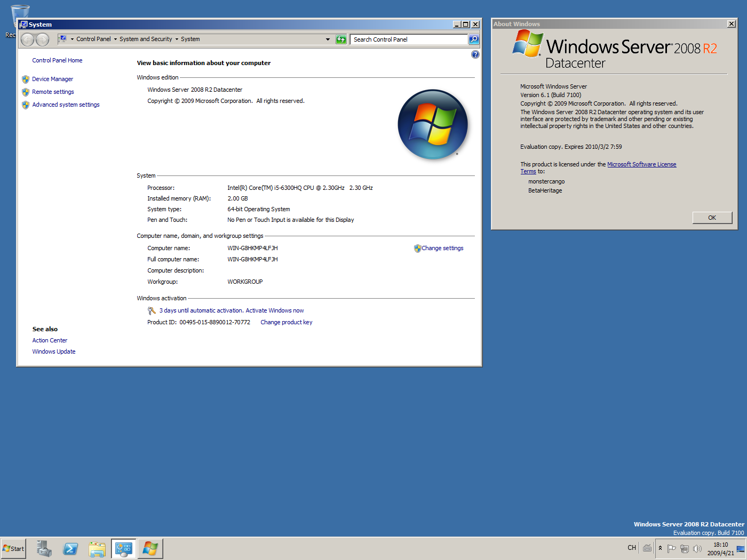
Task: Click the activation keys icon
Action: point(152,310)
